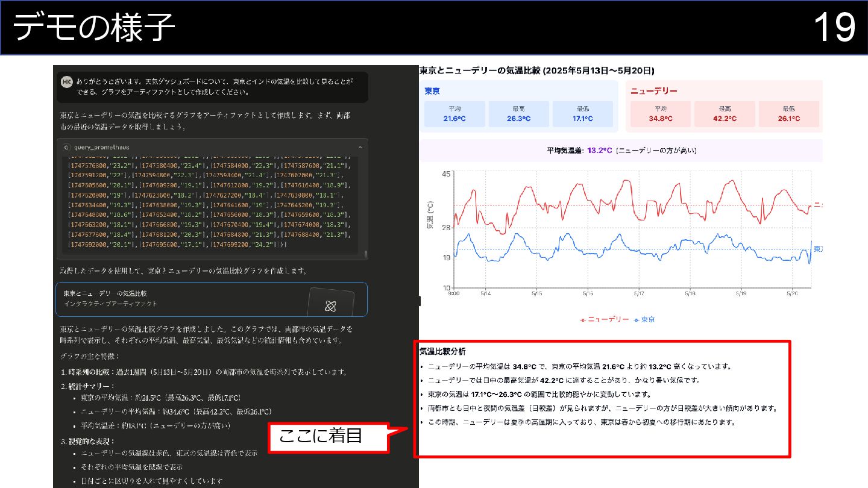Screen dimensions: 868x488
Task: Click the 45 value on the y-axis
Action: pos(447,174)
